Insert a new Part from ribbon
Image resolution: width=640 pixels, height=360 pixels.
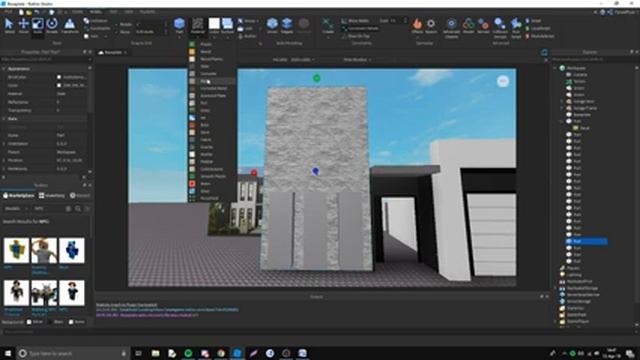coord(179,24)
